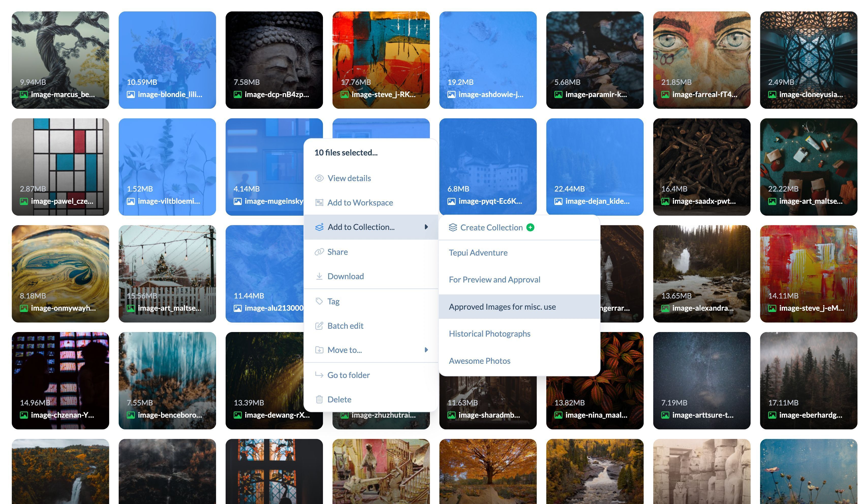Viewport: 868px width, 504px height.
Task: Expand the Add to Collection submenu arrow
Action: (x=426, y=227)
